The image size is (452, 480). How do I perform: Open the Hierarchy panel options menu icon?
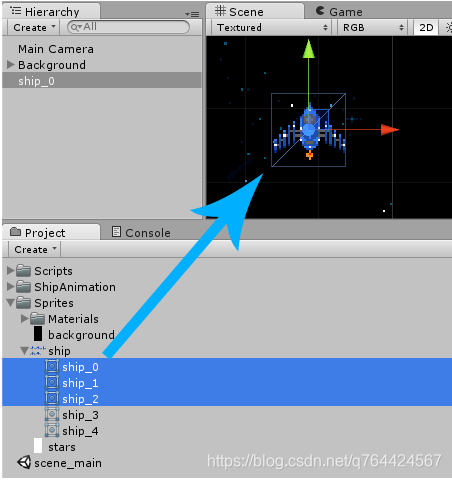tap(192, 14)
